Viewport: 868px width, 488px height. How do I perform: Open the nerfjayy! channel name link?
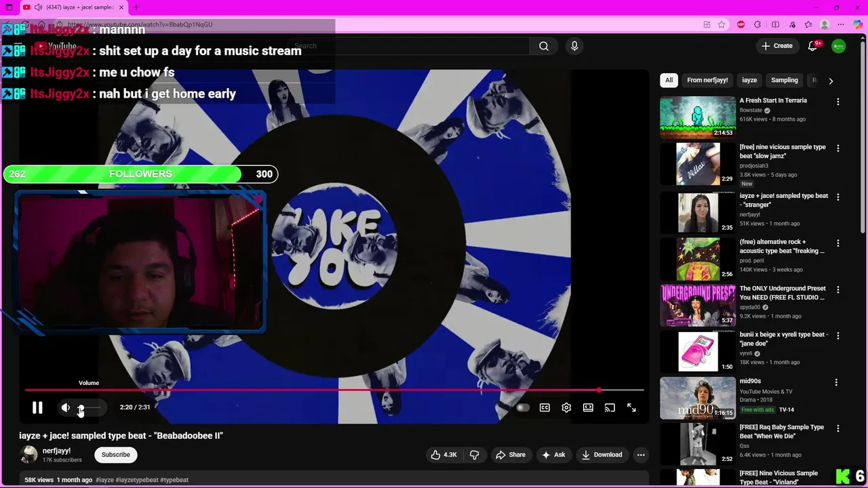click(x=56, y=451)
